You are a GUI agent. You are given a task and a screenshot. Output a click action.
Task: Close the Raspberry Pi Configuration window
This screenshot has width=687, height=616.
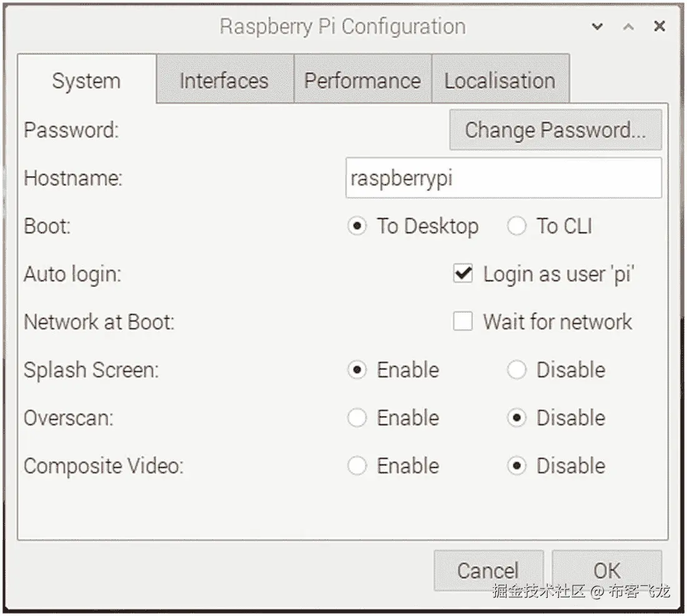(659, 27)
